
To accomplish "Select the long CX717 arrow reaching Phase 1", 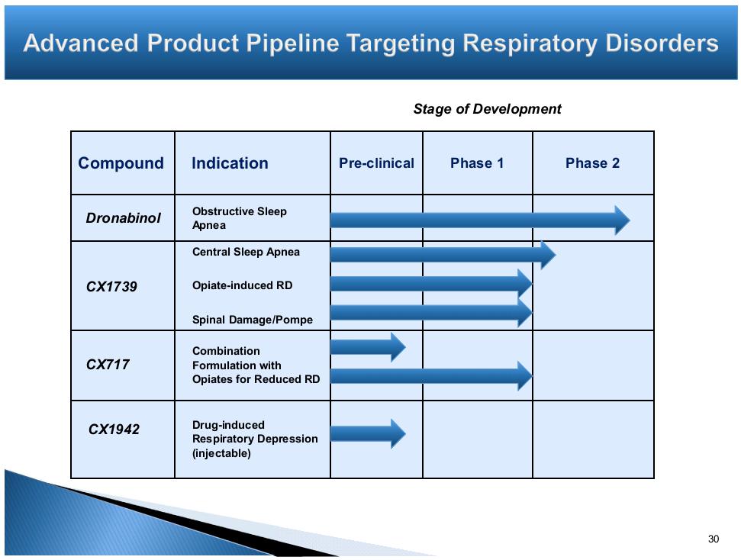I will 430,375.
